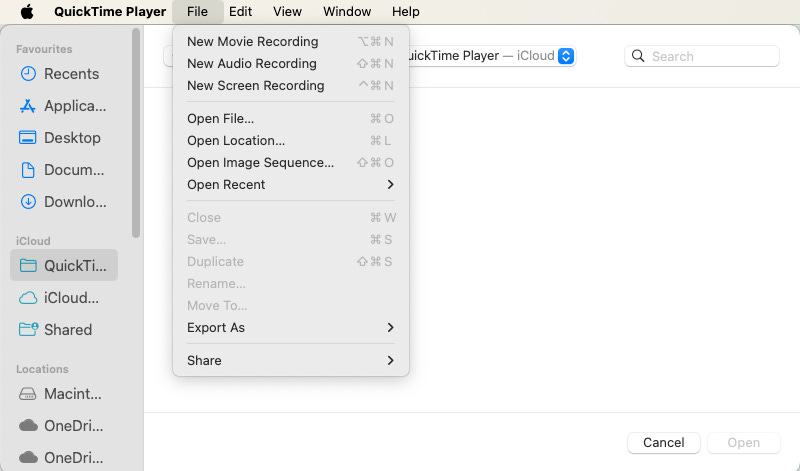
Task: Select Recents in sidebar
Action: (x=64, y=74)
